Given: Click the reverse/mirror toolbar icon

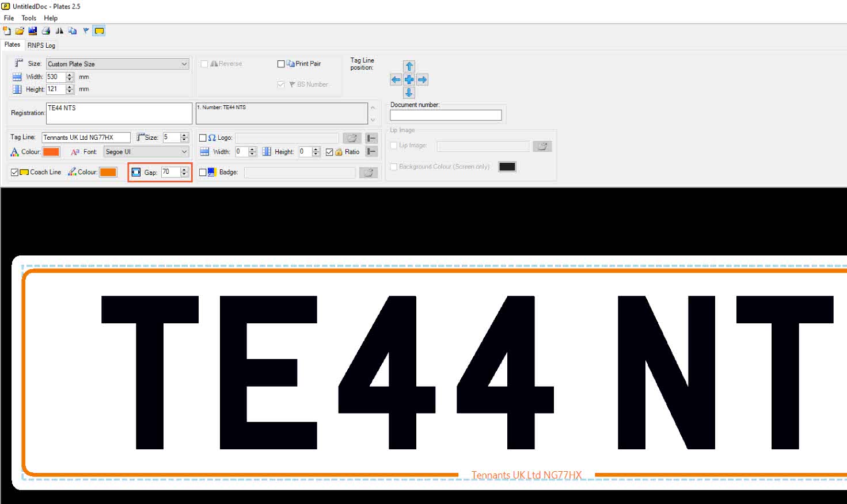Looking at the screenshot, I should click(59, 31).
